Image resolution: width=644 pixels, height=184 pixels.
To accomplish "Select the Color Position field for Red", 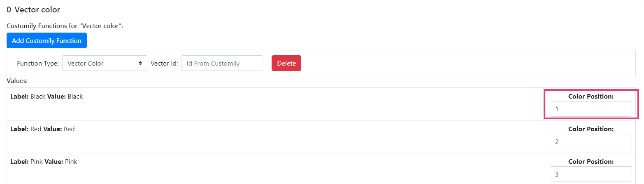I will point(591,142).
